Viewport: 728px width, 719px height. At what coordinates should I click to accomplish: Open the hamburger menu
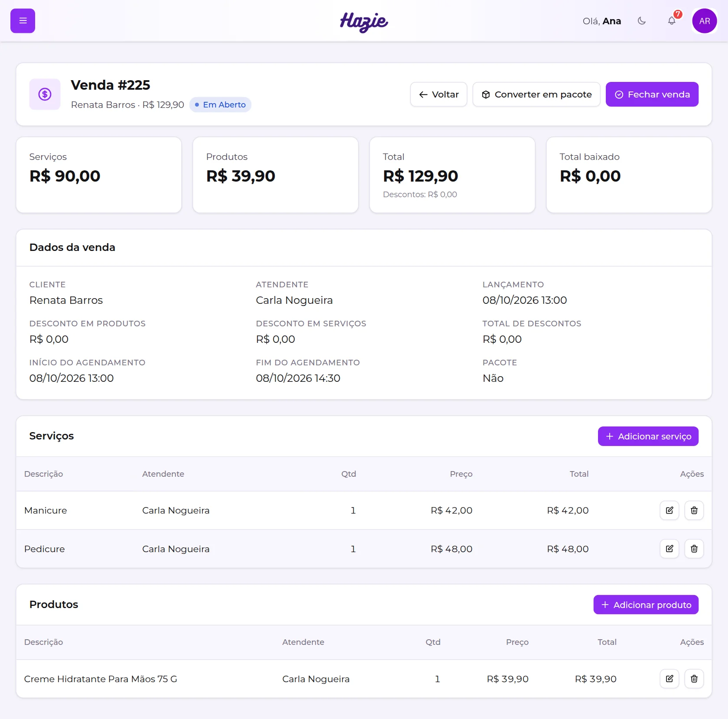23,21
